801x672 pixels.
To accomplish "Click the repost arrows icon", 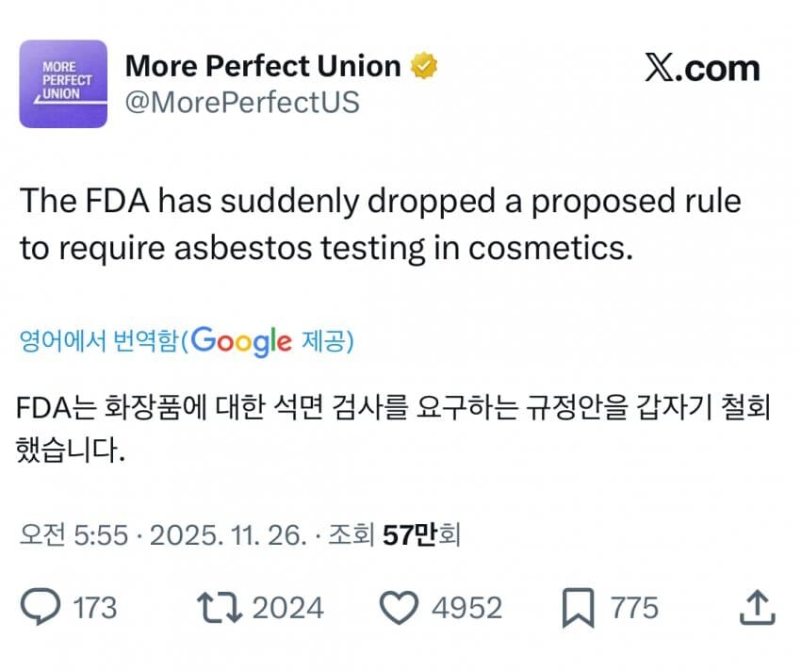I will pyautogui.click(x=221, y=608).
